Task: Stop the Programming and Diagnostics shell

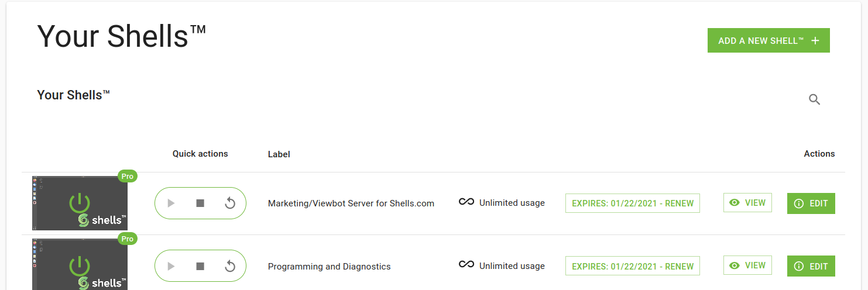Action: pos(200,266)
